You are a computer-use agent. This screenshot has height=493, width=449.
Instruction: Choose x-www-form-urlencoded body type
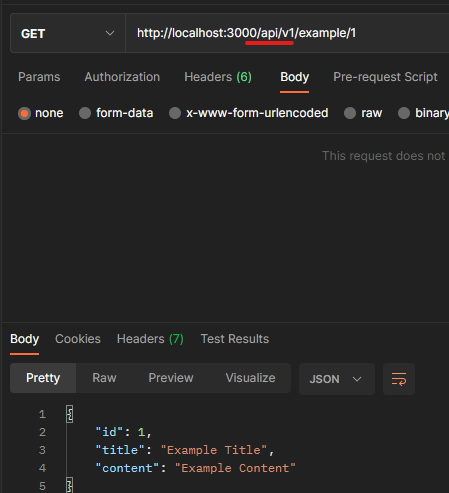point(175,113)
